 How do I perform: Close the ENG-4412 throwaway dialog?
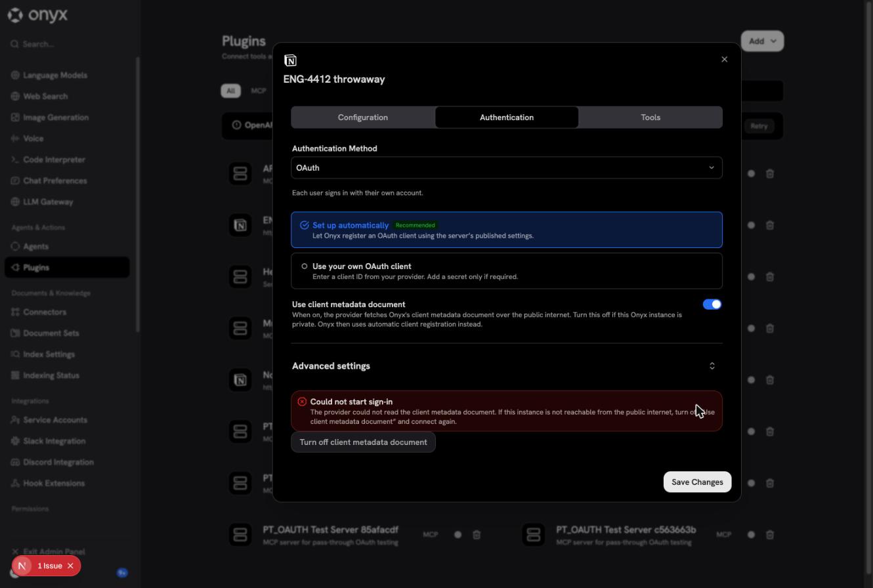(724, 59)
